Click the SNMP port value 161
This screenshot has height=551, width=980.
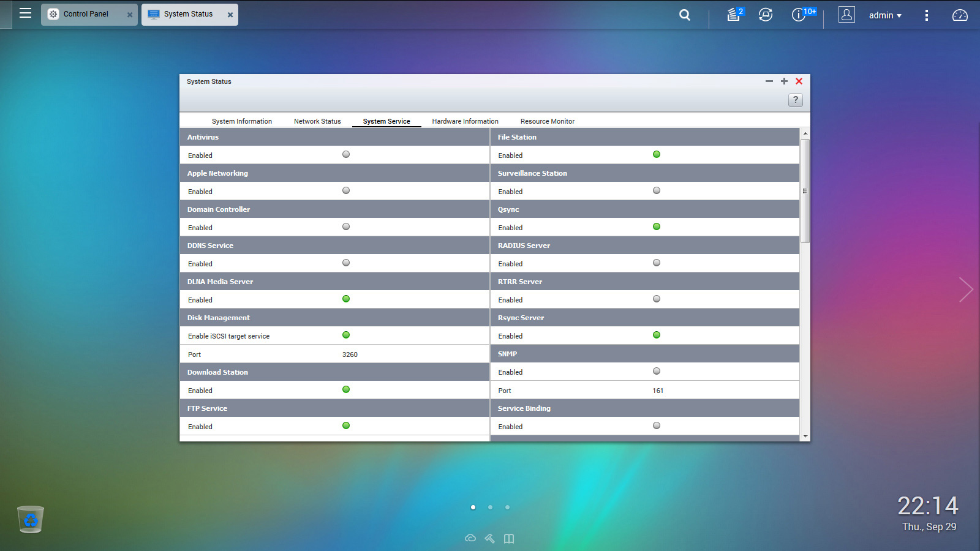658,391
